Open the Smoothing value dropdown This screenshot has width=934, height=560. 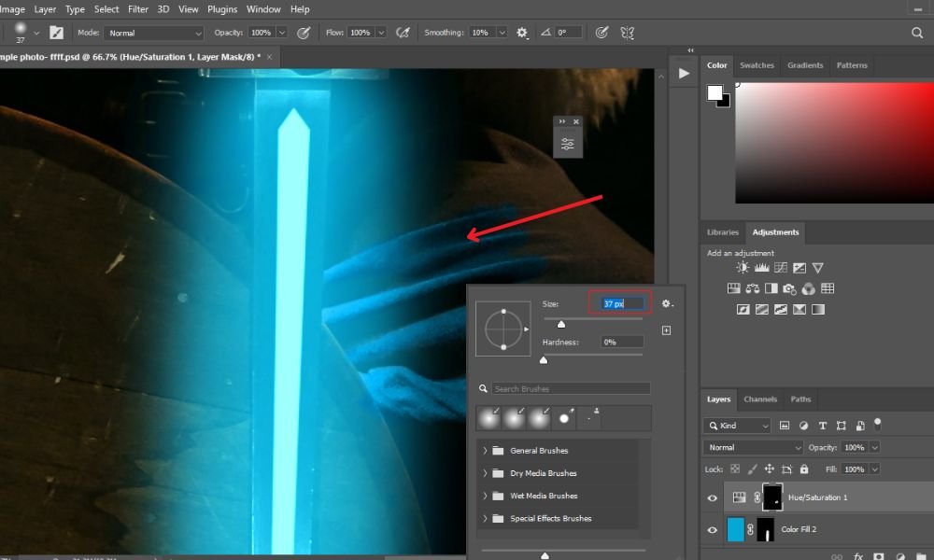pyautogui.click(x=502, y=33)
